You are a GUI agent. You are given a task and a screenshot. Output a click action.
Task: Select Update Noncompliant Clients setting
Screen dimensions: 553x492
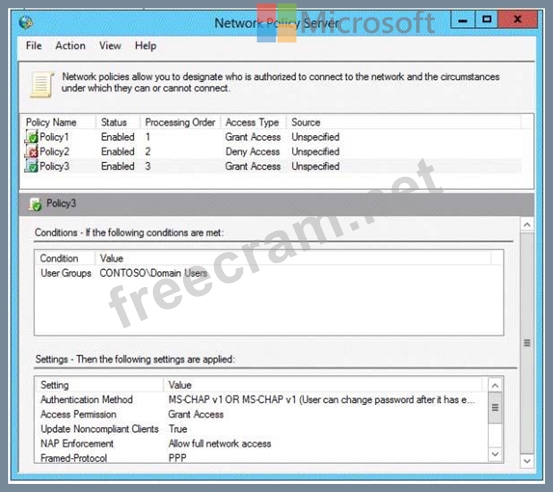tap(99, 429)
